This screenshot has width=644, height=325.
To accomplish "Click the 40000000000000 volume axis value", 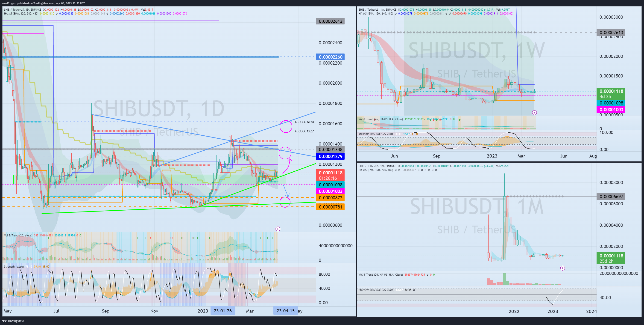I will (x=336, y=246).
